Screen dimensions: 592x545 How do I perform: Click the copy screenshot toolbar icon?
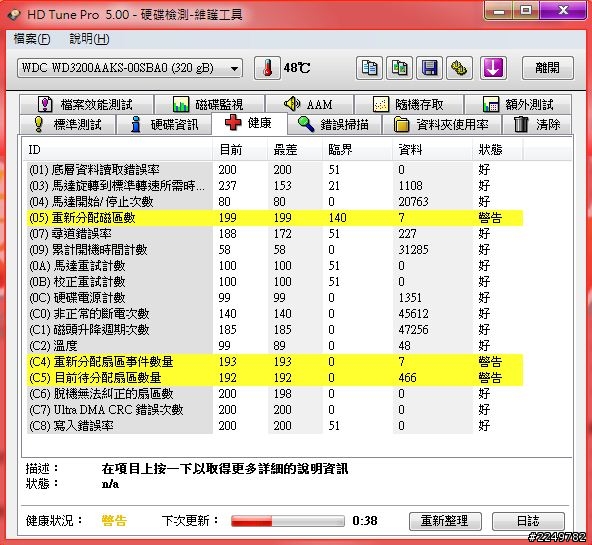pos(399,68)
